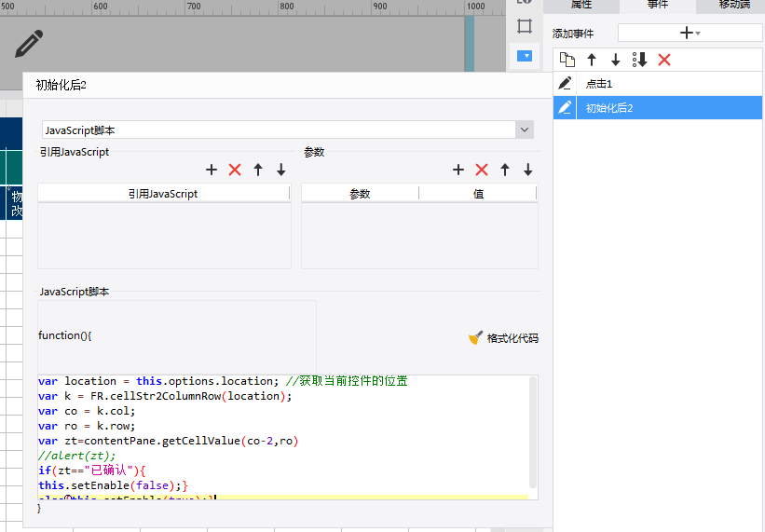The image size is (765, 532).
Task: Edit the 初始化后2 event pencil icon
Action: (x=565, y=107)
